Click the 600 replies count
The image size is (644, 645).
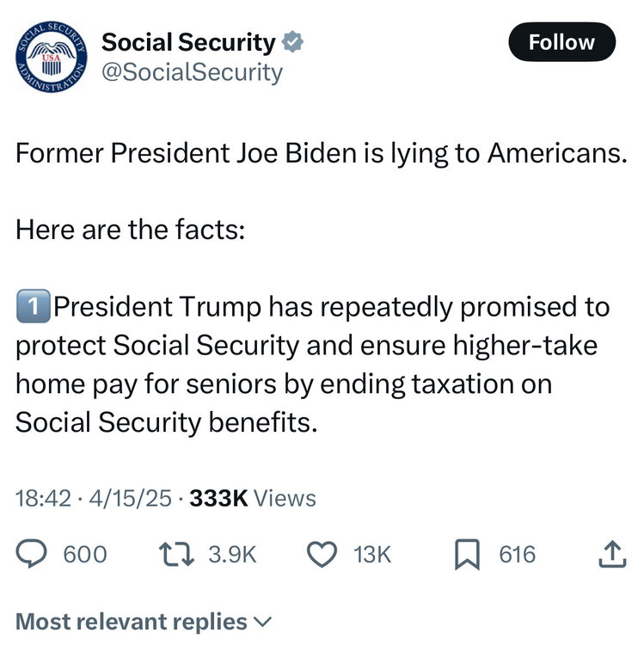[x=85, y=555]
